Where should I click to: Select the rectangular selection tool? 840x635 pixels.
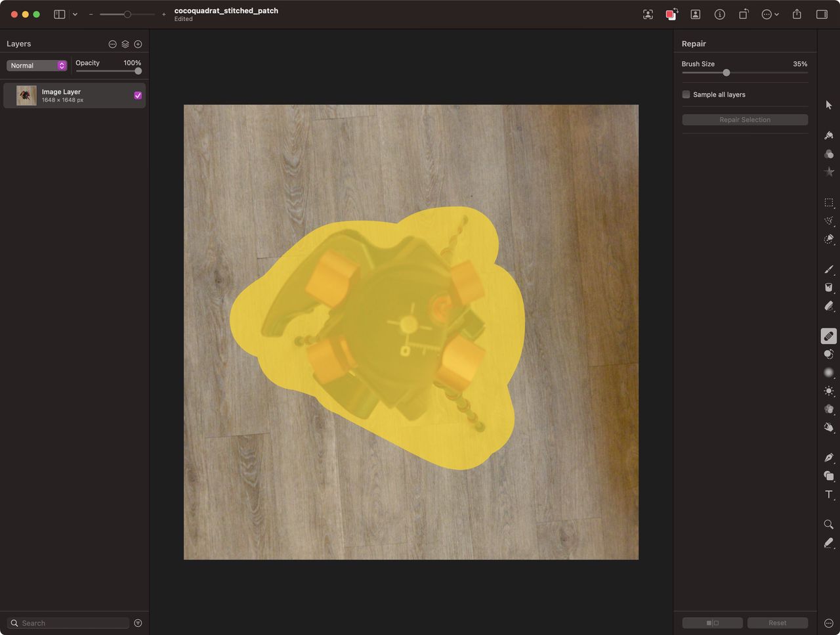coord(829,202)
